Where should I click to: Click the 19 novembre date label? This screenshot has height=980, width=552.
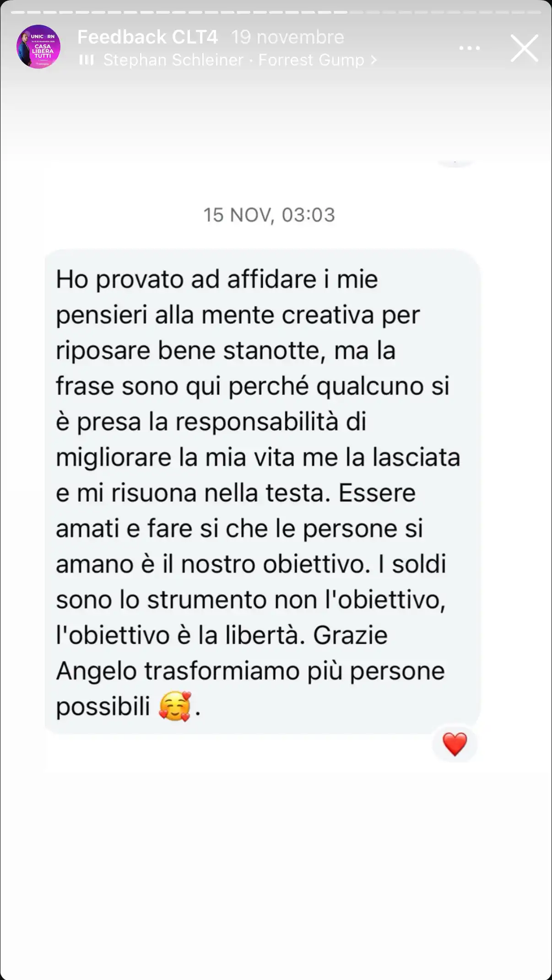[x=287, y=37]
